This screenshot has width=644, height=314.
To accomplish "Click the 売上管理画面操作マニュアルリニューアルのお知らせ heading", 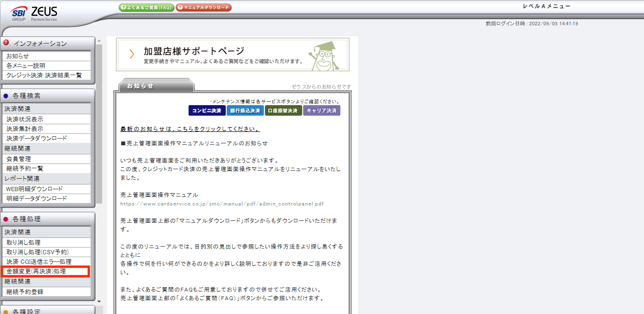I will pos(194,143).
